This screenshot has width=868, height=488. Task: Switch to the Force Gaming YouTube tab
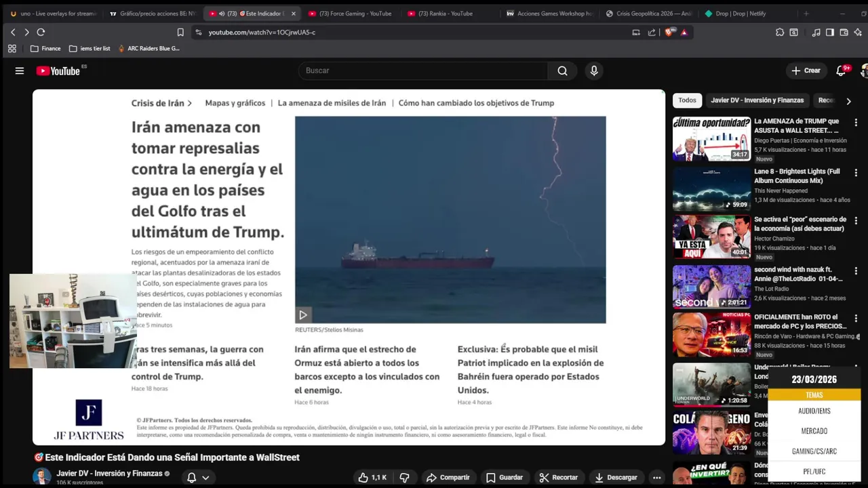click(x=351, y=14)
